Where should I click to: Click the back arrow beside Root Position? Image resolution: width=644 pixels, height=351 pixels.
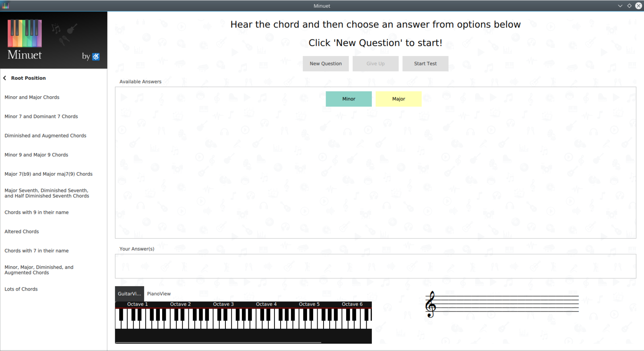point(5,78)
